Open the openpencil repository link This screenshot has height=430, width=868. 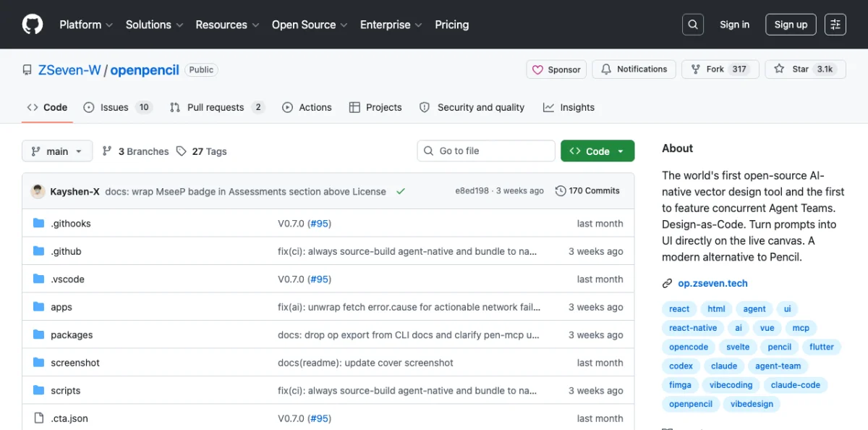pyautogui.click(x=145, y=70)
